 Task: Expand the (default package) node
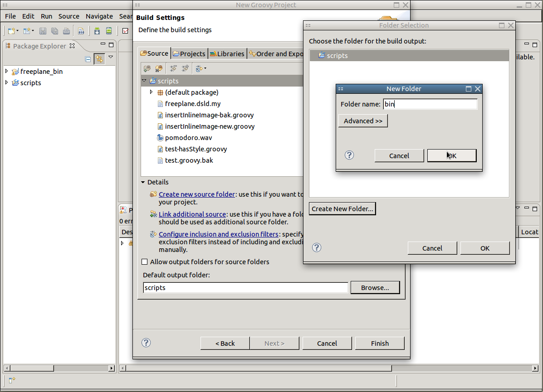pos(151,92)
